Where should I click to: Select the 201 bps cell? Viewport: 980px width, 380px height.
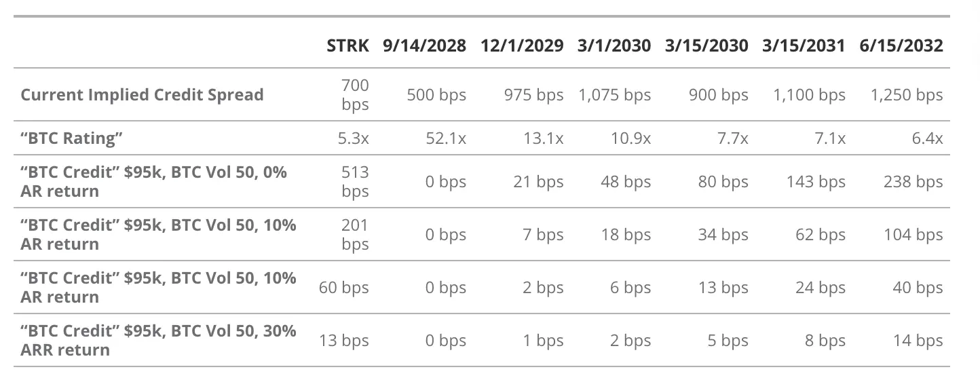click(355, 234)
